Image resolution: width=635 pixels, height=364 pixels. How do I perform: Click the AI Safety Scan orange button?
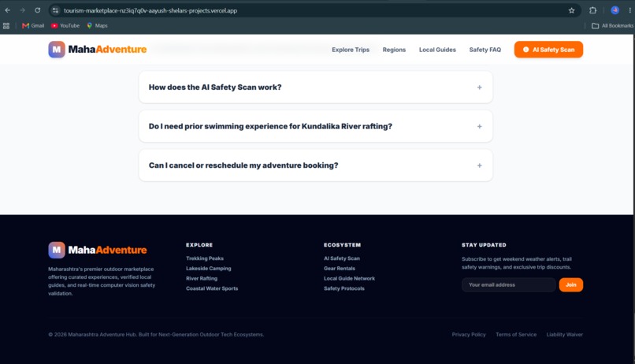click(x=548, y=50)
